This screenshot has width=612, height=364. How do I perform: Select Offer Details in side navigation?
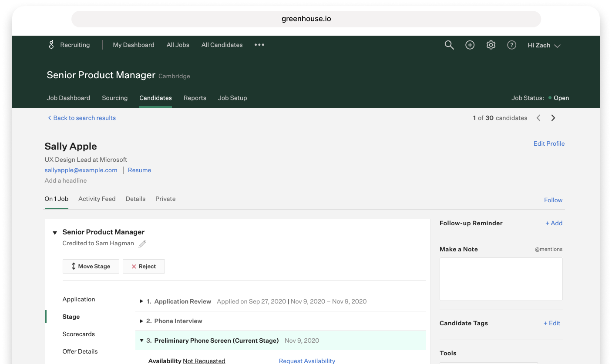[80, 351]
